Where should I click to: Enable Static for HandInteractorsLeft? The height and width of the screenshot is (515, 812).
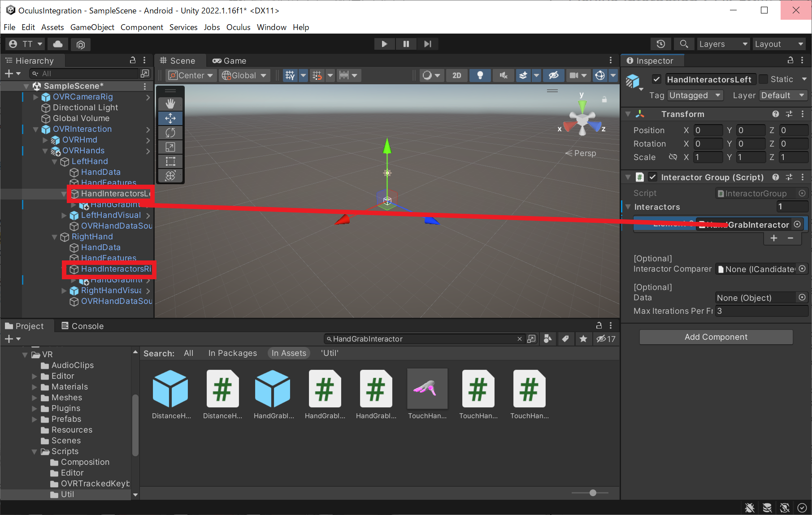pyautogui.click(x=763, y=79)
